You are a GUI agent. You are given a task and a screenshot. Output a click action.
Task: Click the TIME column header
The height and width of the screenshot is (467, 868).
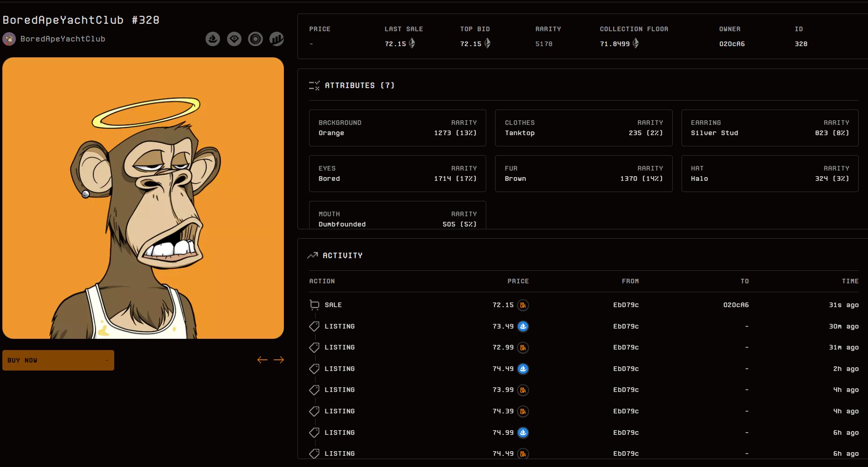pos(850,282)
